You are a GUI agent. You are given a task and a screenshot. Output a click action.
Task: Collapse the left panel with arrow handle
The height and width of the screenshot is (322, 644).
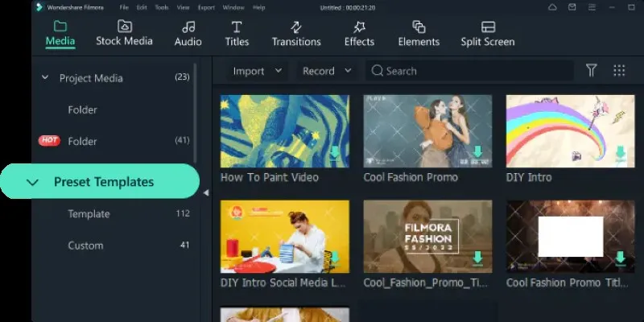point(206,192)
